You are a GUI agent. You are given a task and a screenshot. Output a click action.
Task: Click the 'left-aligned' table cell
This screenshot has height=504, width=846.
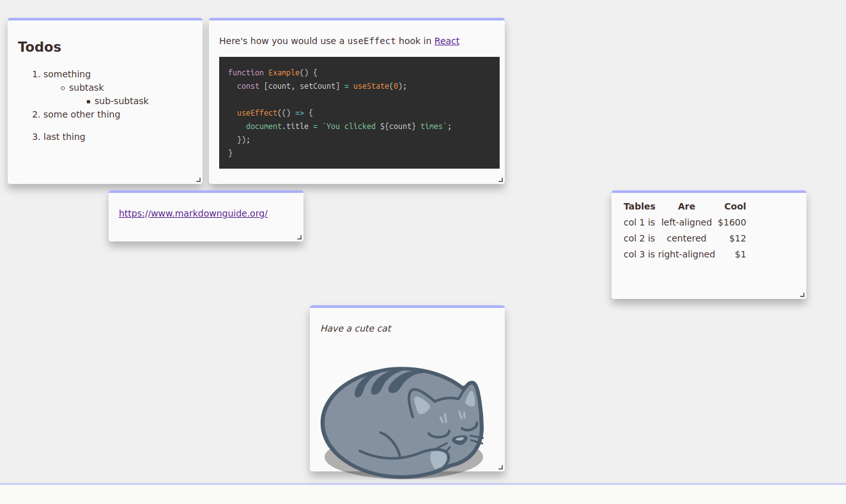tap(686, 222)
